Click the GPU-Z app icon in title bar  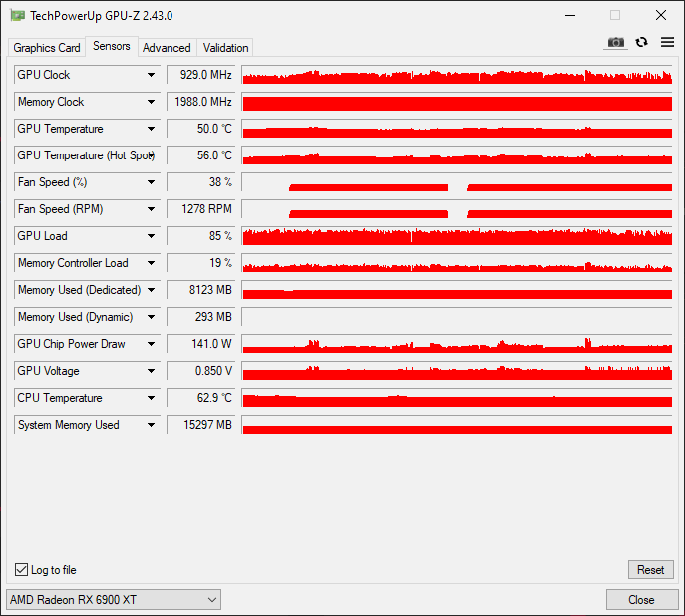(x=18, y=16)
